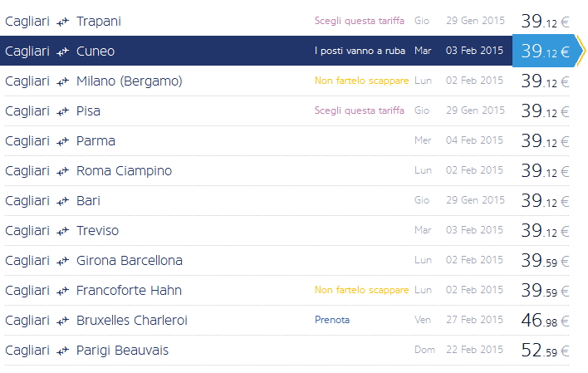Click the yellow chevron arrow on Cuneo row
The image size is (588, 373).
click(581, 52)
